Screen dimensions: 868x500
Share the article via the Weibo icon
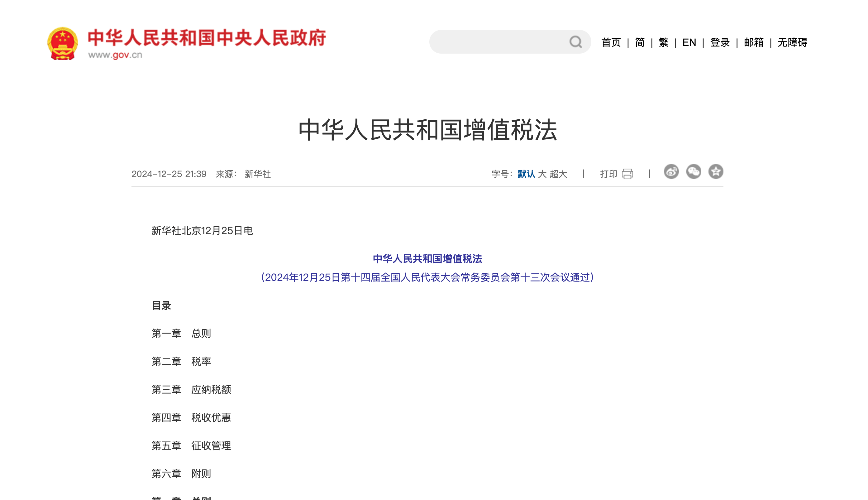(x=671, y=172)
